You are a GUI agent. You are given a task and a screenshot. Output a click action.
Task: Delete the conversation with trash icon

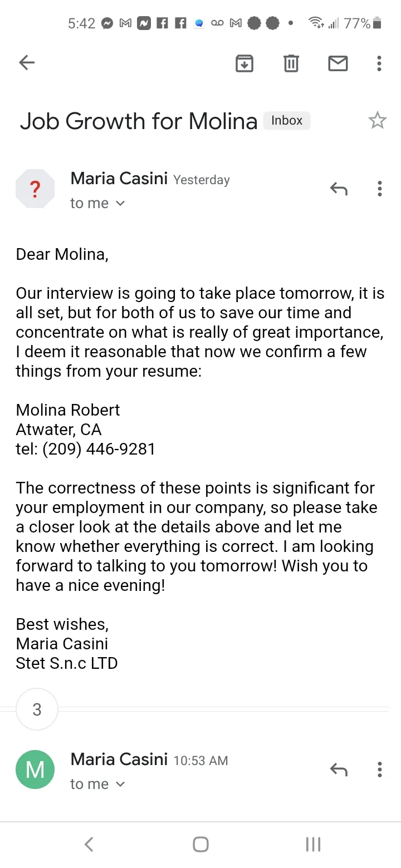tap(291, 63)
